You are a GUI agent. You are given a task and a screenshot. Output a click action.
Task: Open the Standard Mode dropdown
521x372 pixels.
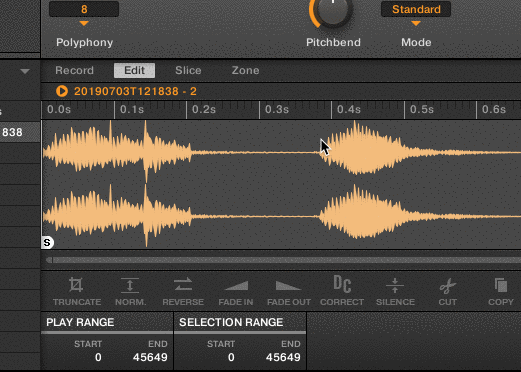click(416, 9)
